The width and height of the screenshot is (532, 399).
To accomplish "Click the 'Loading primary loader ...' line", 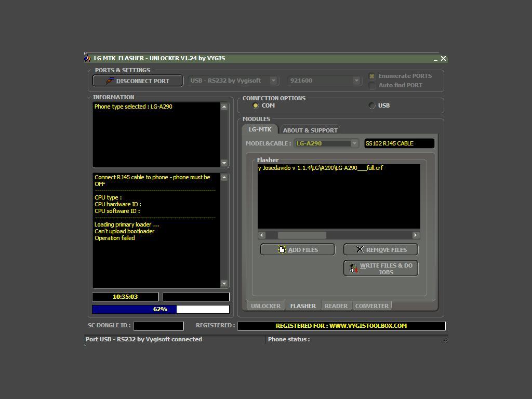I will [127, 224].
